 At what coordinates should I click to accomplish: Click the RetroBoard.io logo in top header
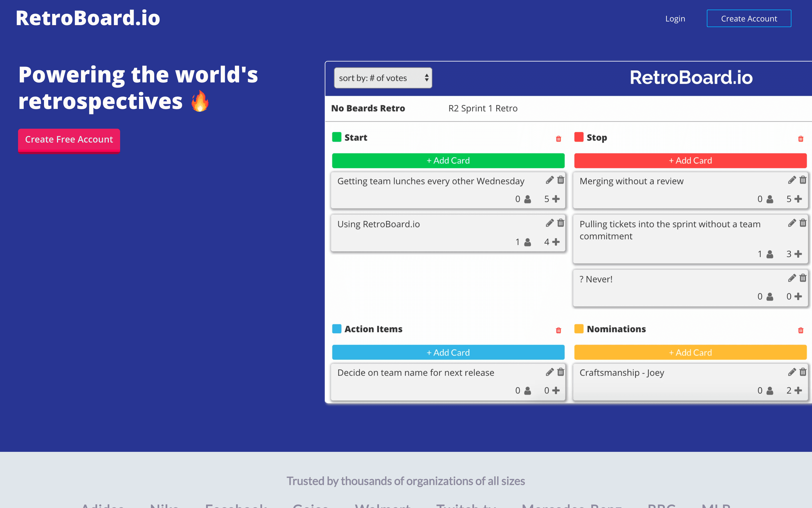tap(88, 18)
